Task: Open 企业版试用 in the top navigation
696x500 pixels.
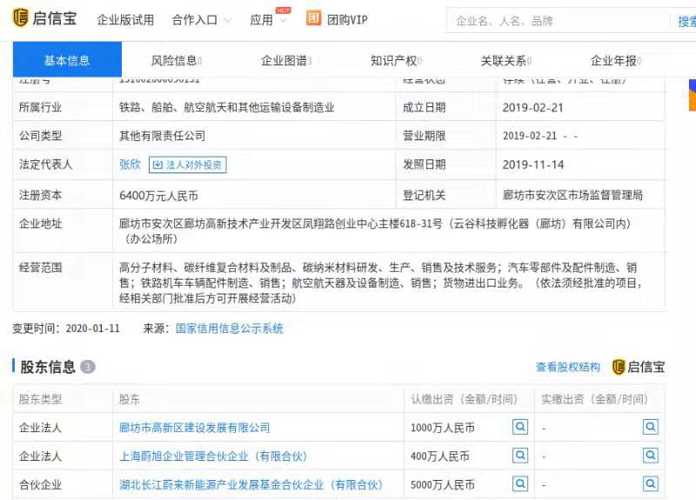Action: click(x=125, y=20)
